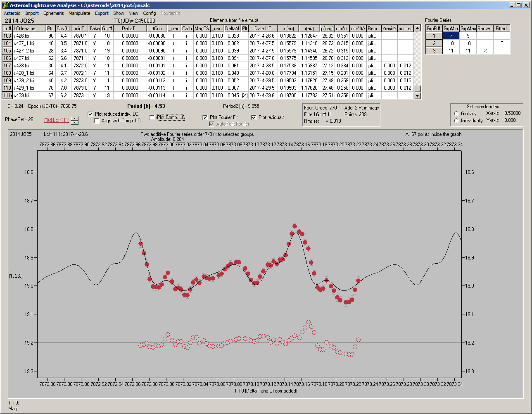Select Globally axes lengths radio button
532x414 pixels.
(456, 114)
